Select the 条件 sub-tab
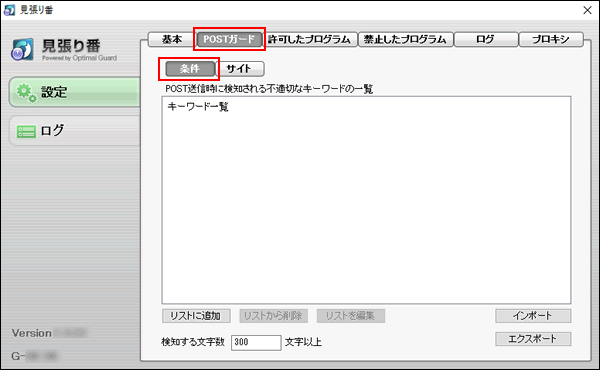Screen dimensions: 600x370 pyautogui.click(x=190, y=69)
